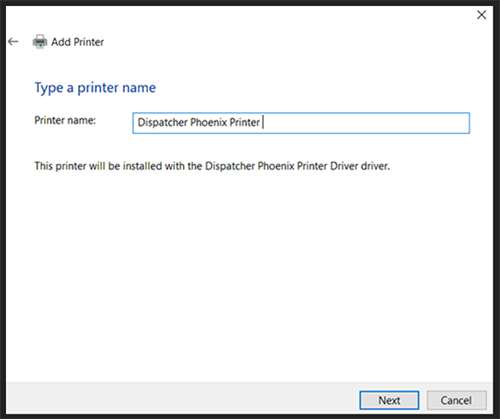The image size is (500, 419).
Task: Click the word 'Phoenix' in the name field
Action: [208, 122]
